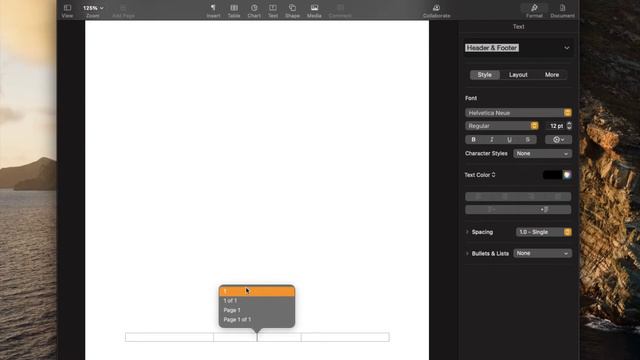This screenshot has height=360, width=640.
Task: Click the Text panel heading
Action: pyautogui.click(x=518, y=27)
